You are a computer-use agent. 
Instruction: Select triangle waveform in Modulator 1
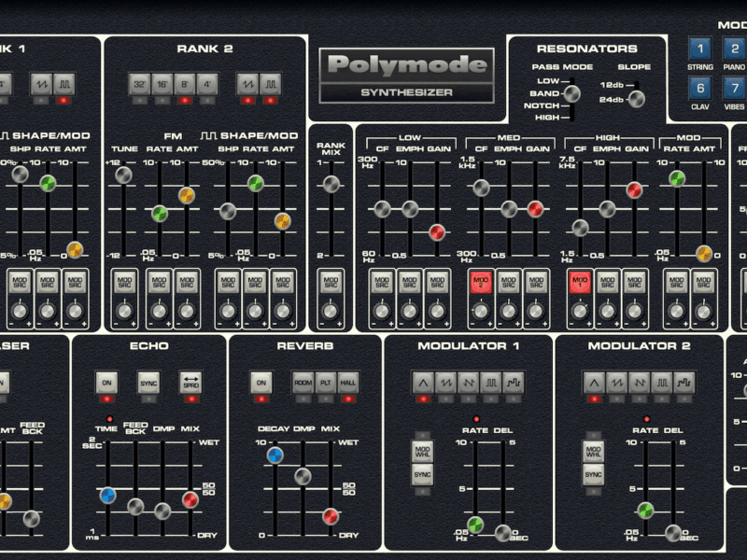423,383
